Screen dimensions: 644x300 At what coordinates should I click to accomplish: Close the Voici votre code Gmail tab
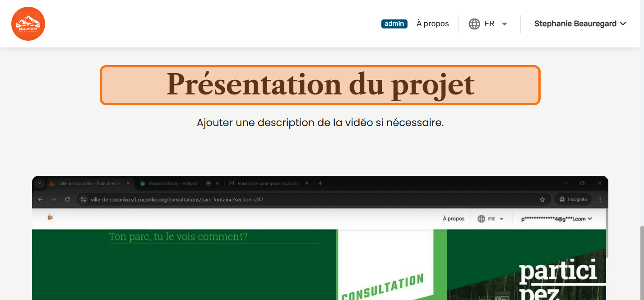pyautogui.click(x=306, y=183)
